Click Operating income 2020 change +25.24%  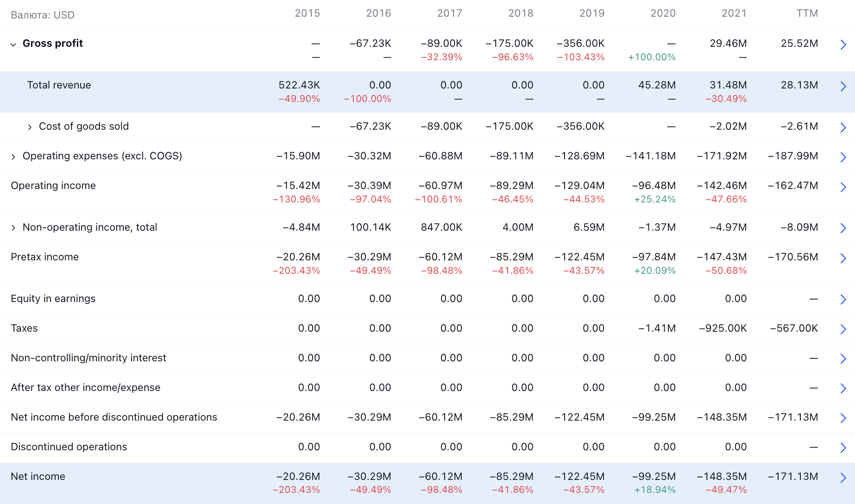click(655, 200)
